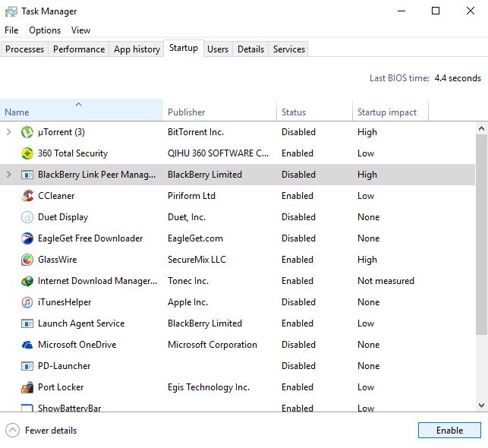Image resolution: width=488 pixels, height=448 pixels.
Task: Expand the BlackBerry Link Peer Manager group
Action: coord(8,175)
